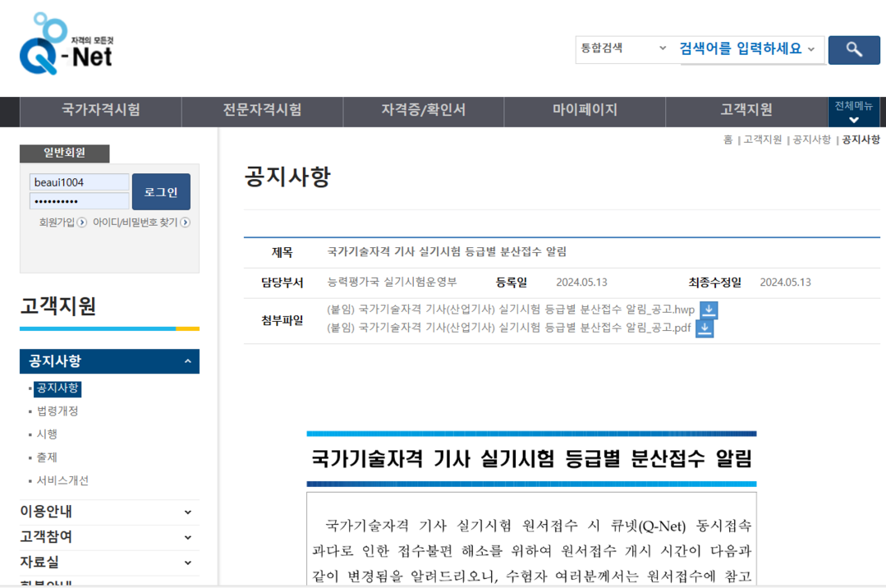Expand the search keyword suggestions dropdown
This screenshot has height=588, width=886.
tap(811, 49)
